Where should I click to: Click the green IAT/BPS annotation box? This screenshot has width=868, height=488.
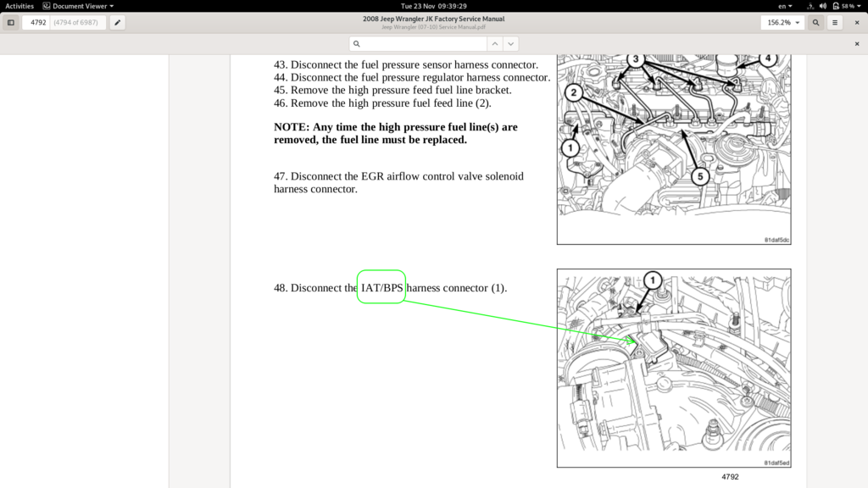click(381, 287)
